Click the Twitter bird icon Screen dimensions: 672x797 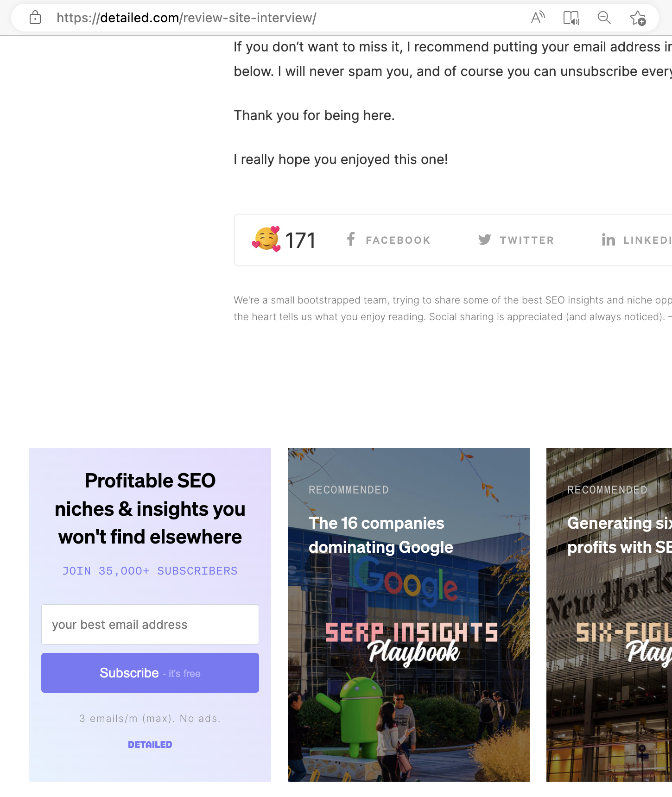(484, 240)
